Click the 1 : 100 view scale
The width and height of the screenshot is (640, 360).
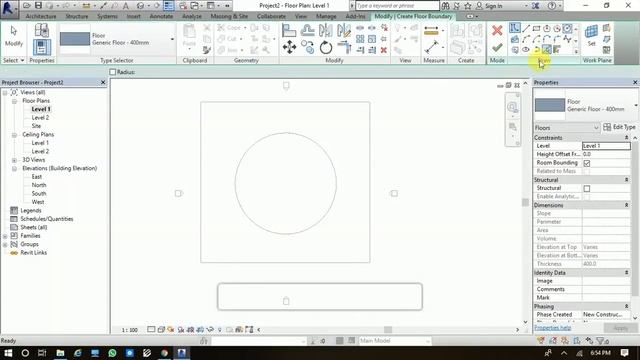point(130,330)
